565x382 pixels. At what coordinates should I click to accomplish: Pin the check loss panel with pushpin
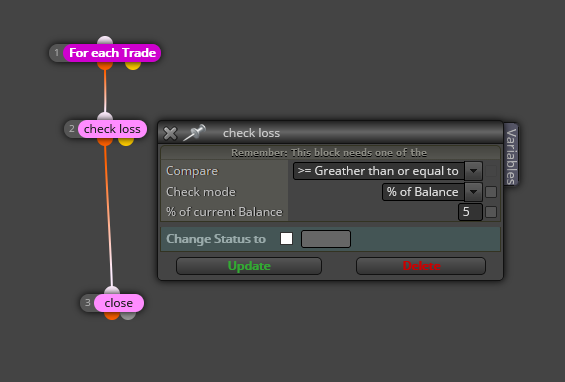[x=195, y=133]
